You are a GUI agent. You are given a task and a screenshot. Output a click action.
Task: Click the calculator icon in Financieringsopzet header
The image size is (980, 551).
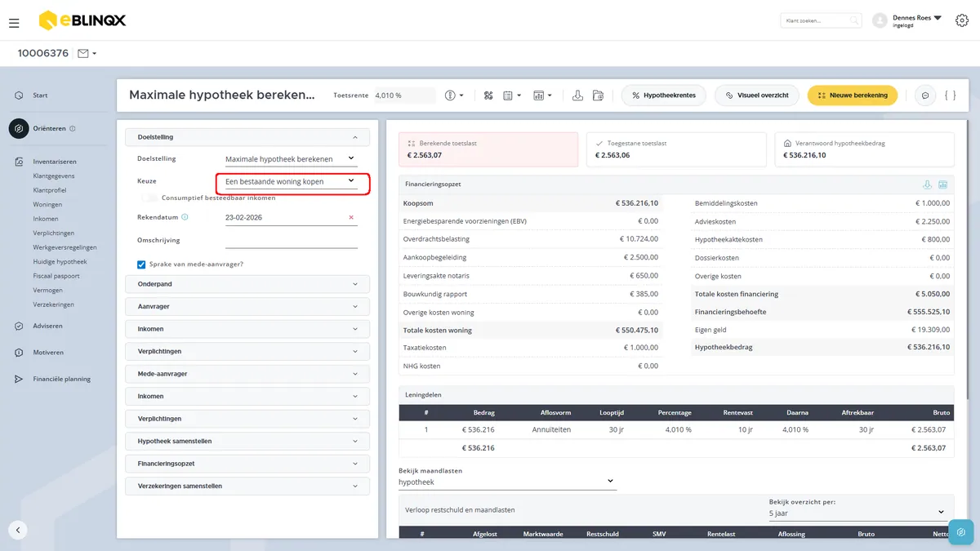tap(943, 184)
